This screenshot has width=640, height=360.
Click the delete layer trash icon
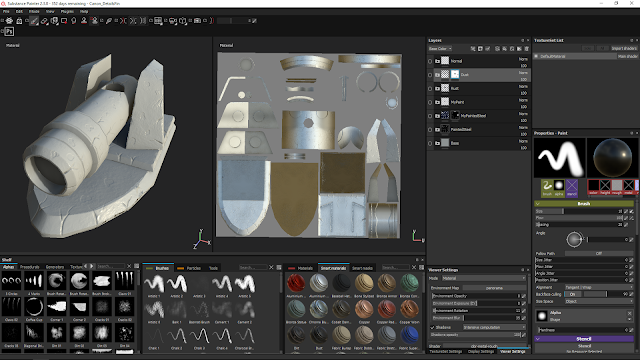[x=527, y=49]
